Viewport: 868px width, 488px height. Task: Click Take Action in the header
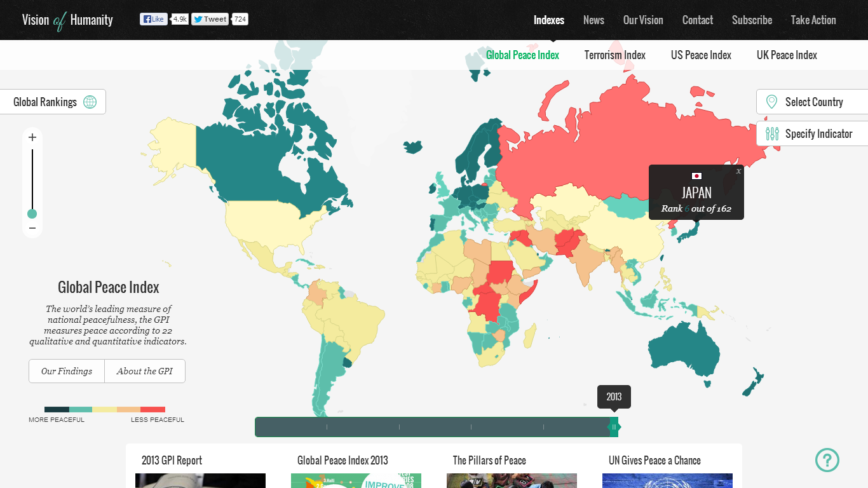click(x=813, y=20)
